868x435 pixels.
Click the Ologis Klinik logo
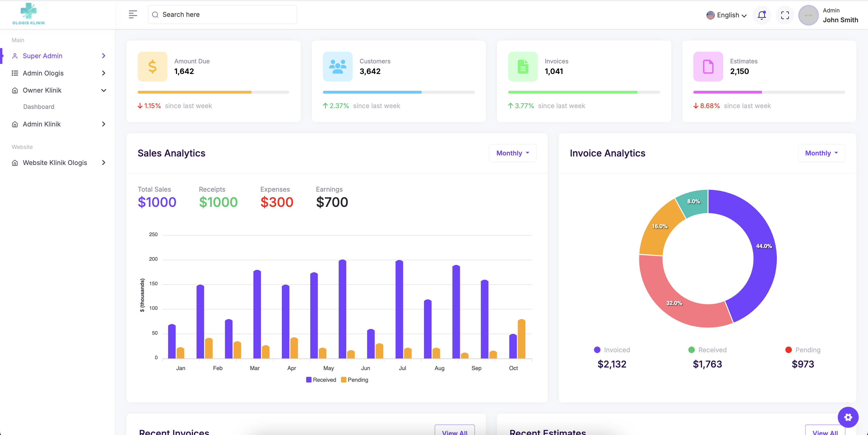tap(29, 14)
